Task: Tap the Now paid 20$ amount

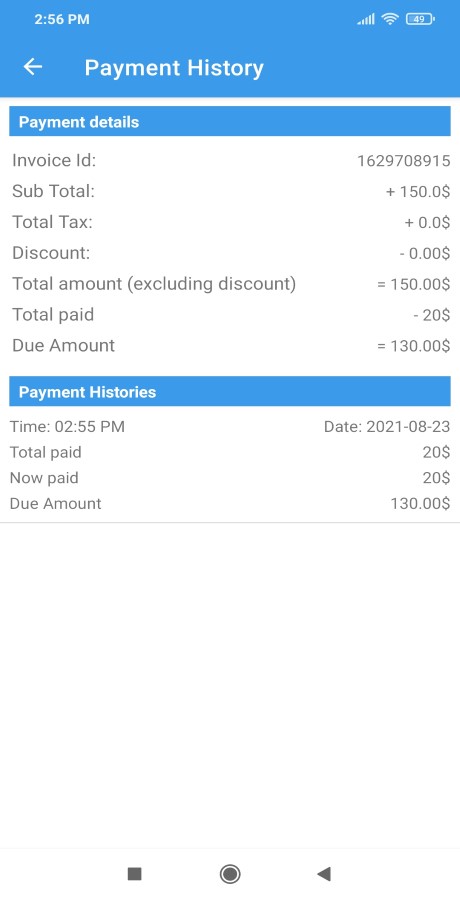Action: point(436,478)
